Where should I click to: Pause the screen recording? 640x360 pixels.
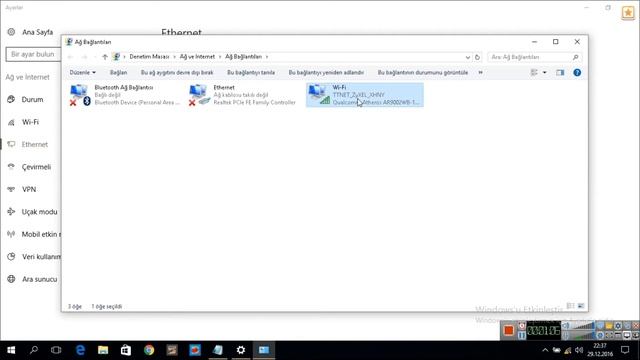[522, 335]
